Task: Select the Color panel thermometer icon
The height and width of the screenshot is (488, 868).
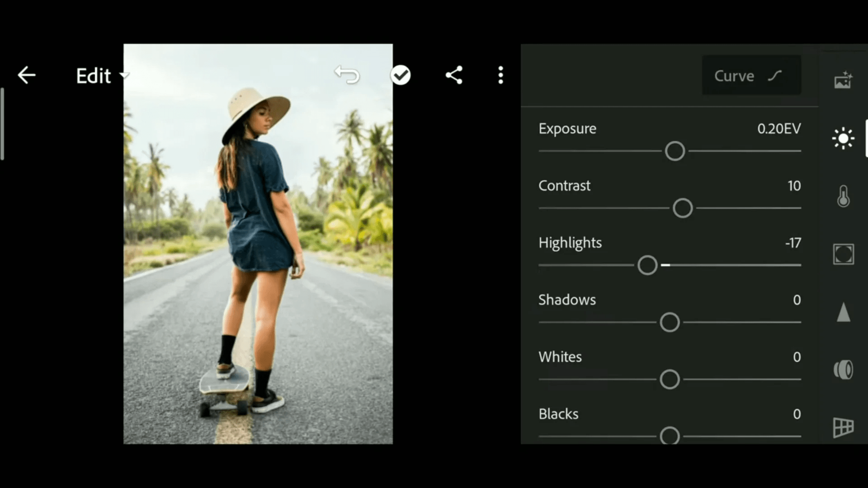Action: (x=843, y=196)
